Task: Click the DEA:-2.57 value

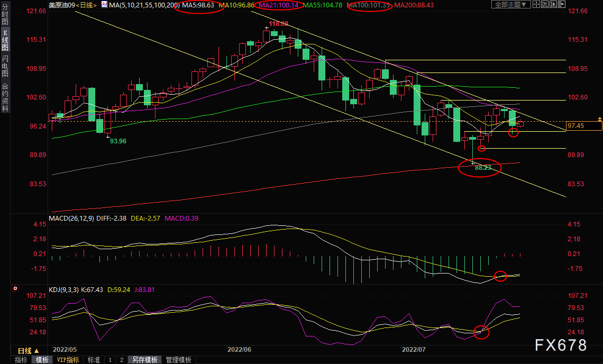Action: coord(145,218)
